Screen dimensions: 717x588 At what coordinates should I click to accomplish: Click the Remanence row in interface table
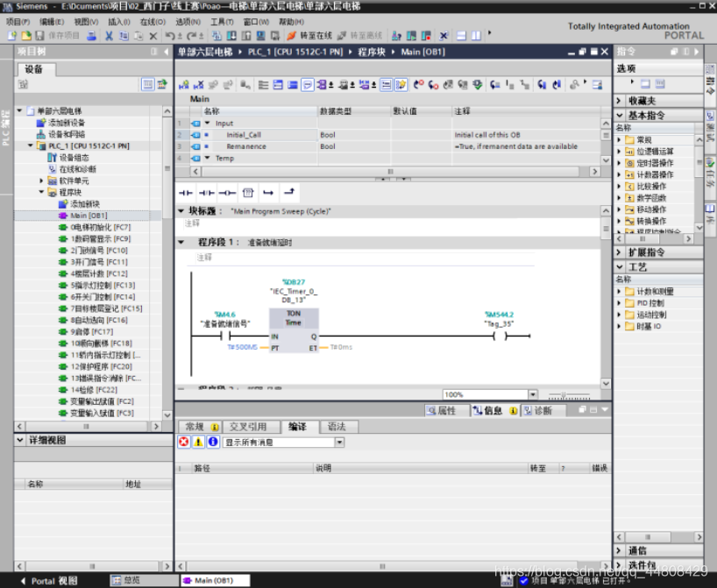pos(387,146)
